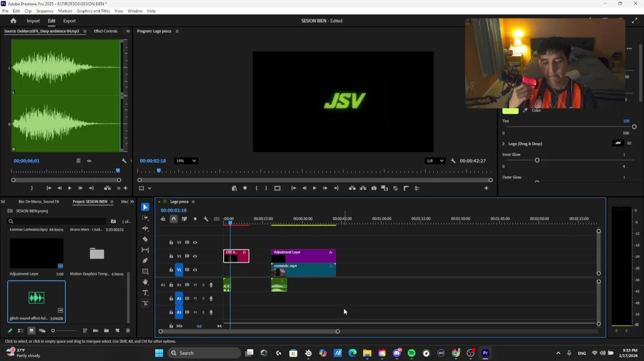Open the button editor plus in Program monitor
The height and width of the screenshot is (361, 644).
[486, 188]
